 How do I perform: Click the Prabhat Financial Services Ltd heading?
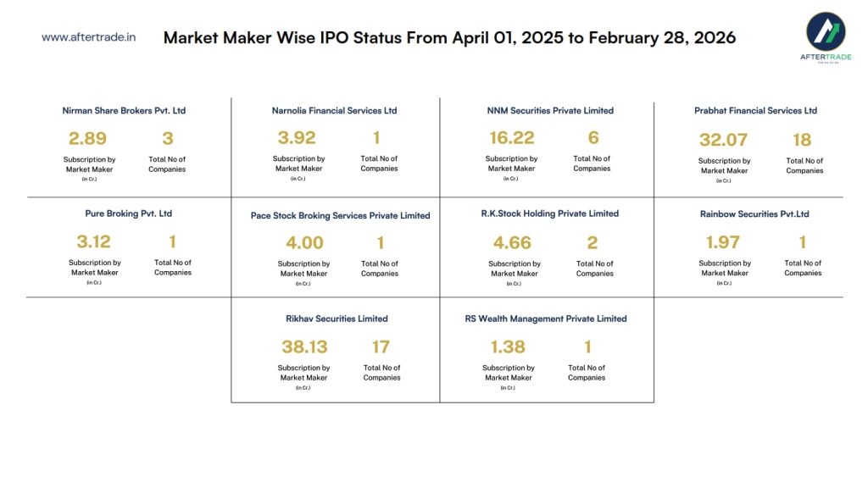point(755,111)
